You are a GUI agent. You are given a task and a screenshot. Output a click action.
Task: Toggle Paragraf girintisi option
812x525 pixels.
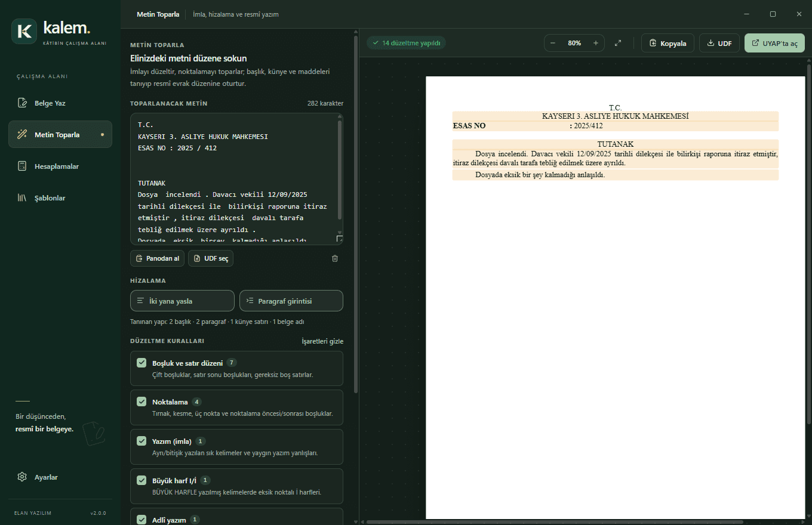(x=291, y=301)
